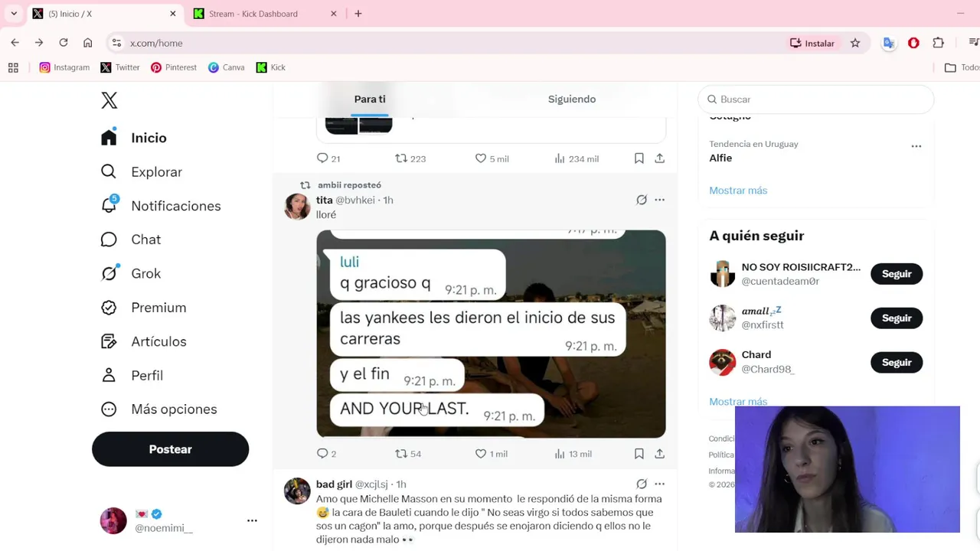Go to Inicio in sidebar
The image size is (980, 551).
tap(134, 138)
